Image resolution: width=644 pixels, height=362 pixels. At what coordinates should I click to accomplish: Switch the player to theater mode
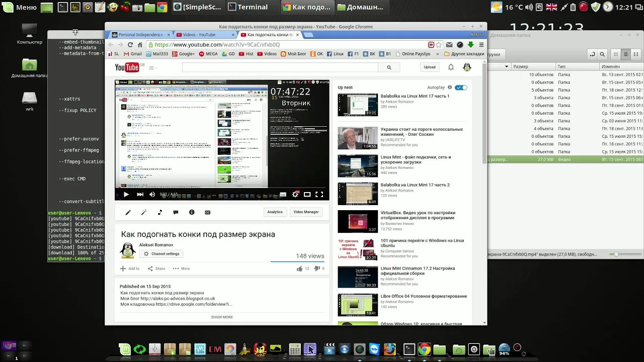[307, 195]
